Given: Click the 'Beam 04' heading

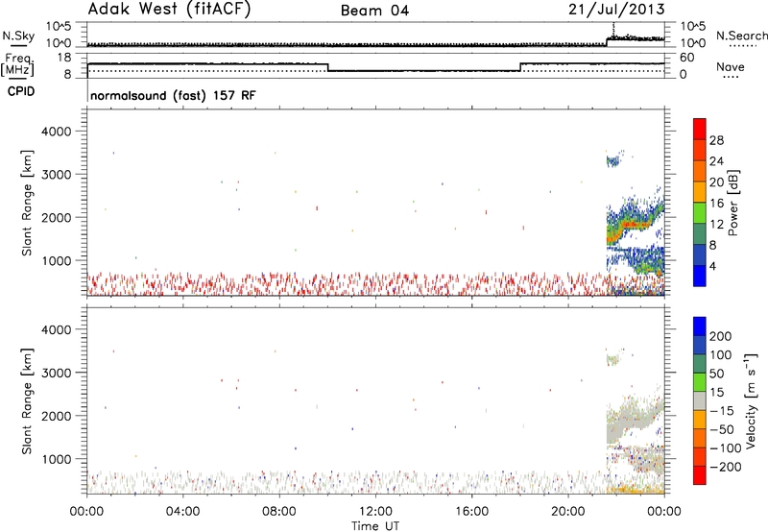Looking at the screenshot, I should (374, 11).
